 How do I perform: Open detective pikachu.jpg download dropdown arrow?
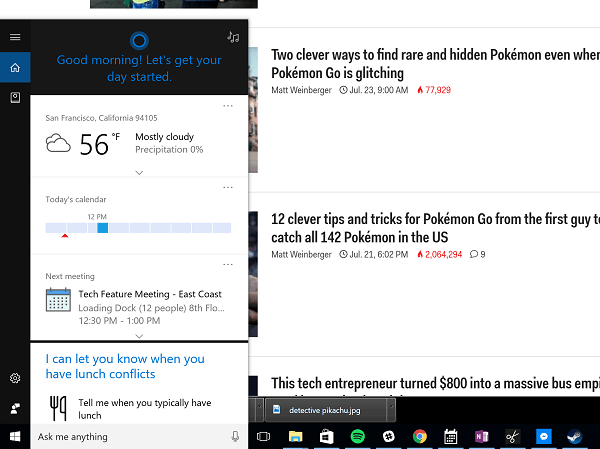(391, 410)
